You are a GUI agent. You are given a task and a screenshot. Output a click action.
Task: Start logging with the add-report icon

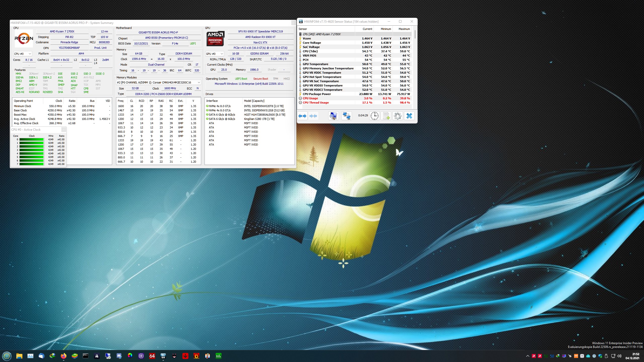click(x=386, y=116)
